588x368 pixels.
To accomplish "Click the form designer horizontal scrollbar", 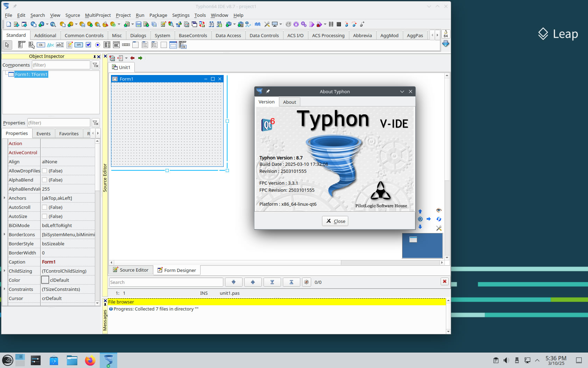I will (276, 262).
